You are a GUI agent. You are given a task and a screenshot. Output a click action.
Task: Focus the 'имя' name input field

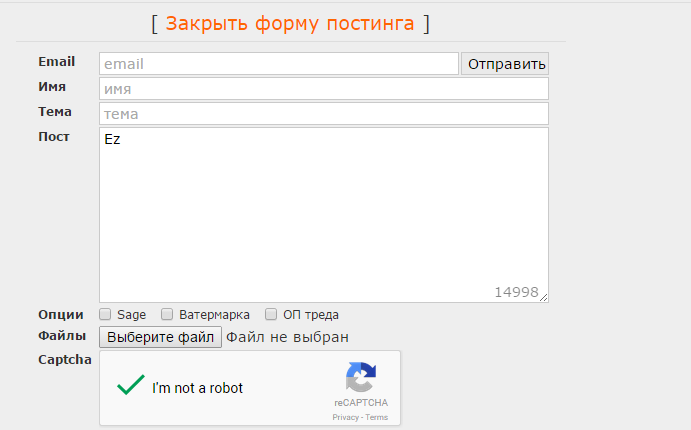coord(324,89)
